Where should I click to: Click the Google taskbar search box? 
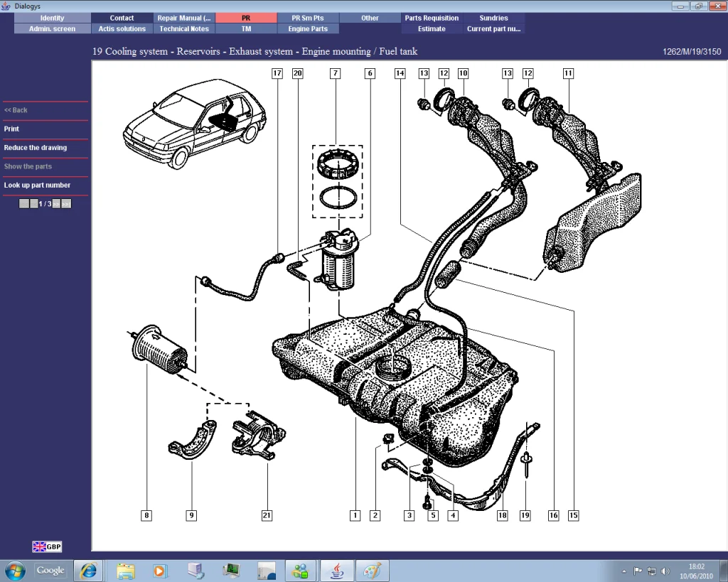point(50,571)
